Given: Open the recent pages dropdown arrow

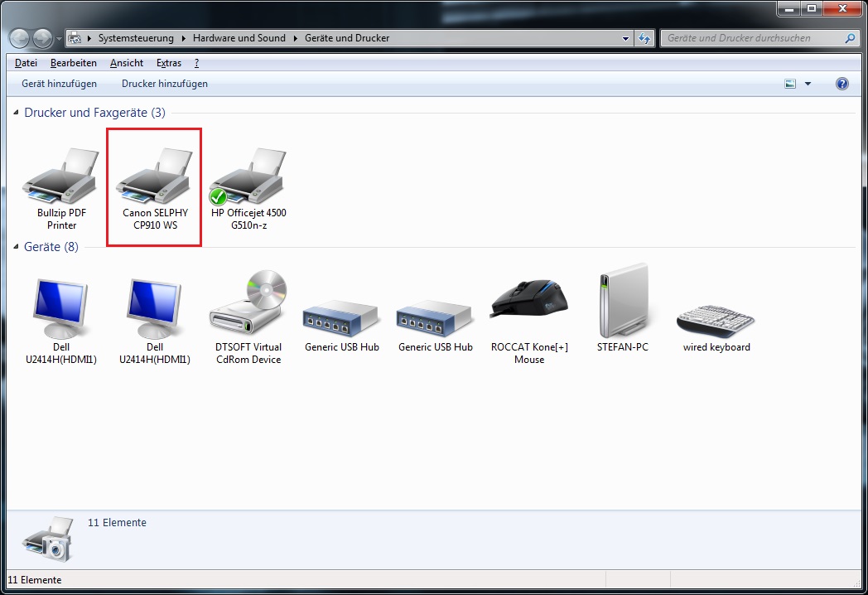Looking at the screenshot, I should (59, 39).
